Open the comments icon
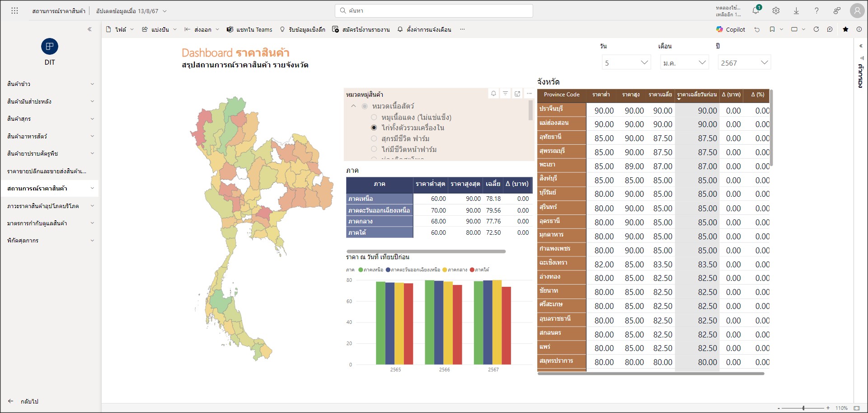 [x=830, y=29]
